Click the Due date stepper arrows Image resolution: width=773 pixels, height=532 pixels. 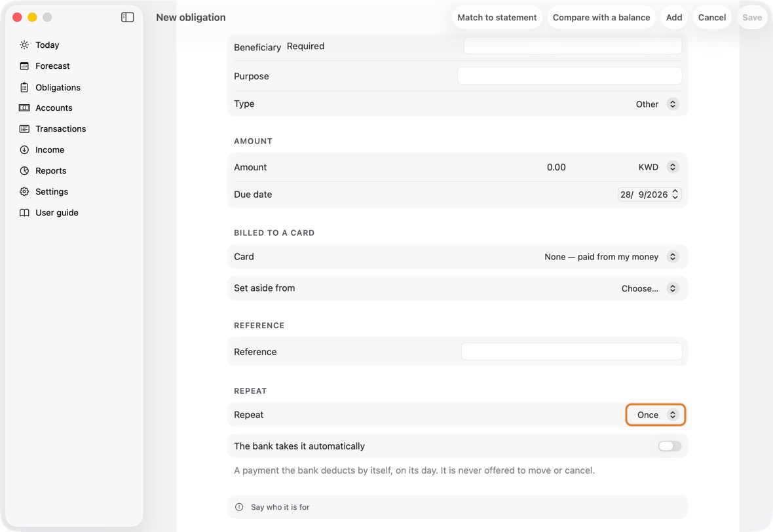coord(675,195)
